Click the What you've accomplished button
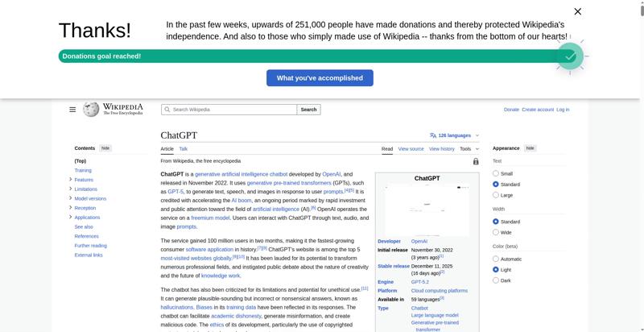Image resolution: width=644 pixels, height=332 pixels. (320, 78)
